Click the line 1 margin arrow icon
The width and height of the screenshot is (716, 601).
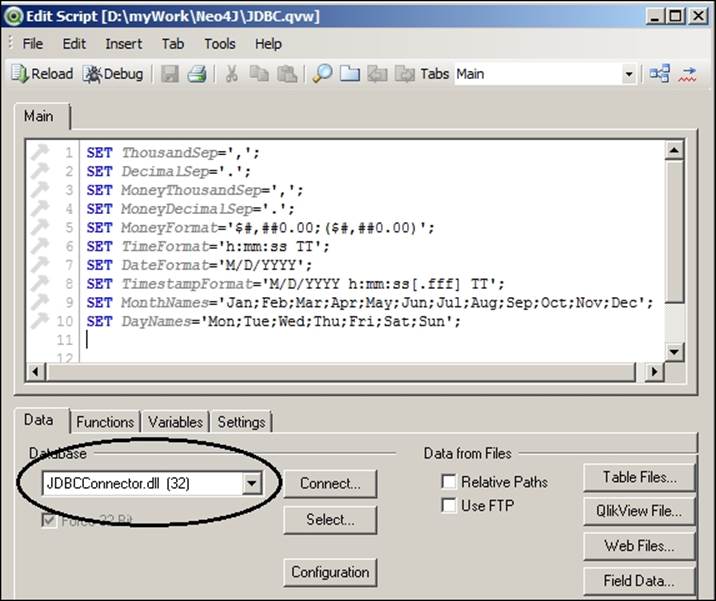(x=40, y=152)
